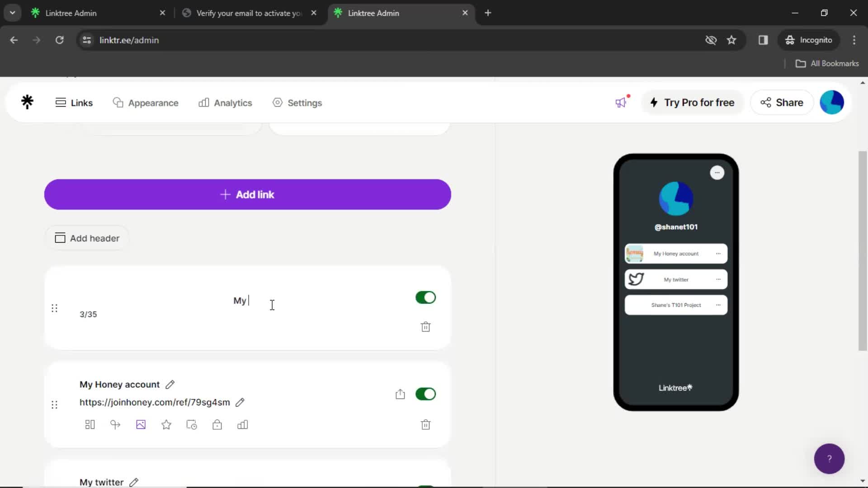Image resolution: width=868 pixels, height=488 pixels.
Task: Click the Add header button
Action: coord(87,238)
